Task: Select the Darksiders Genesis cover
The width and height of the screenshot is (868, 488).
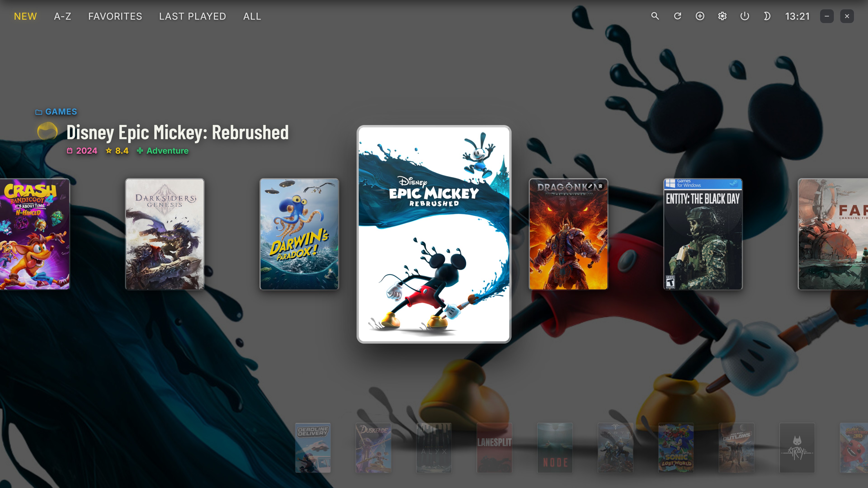Action: tap(165, 234)
